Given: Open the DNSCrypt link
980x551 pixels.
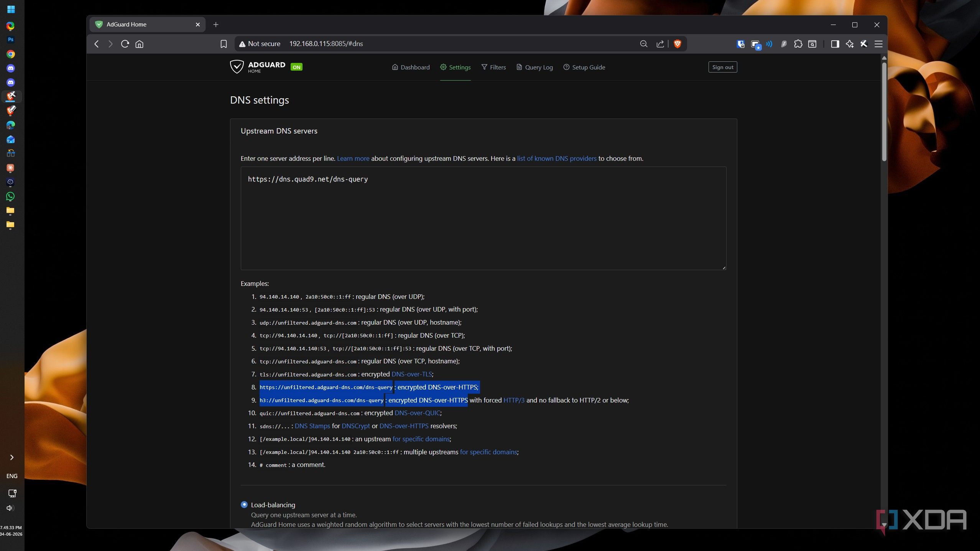Looking at the screenshot, I should pos(356,426).
